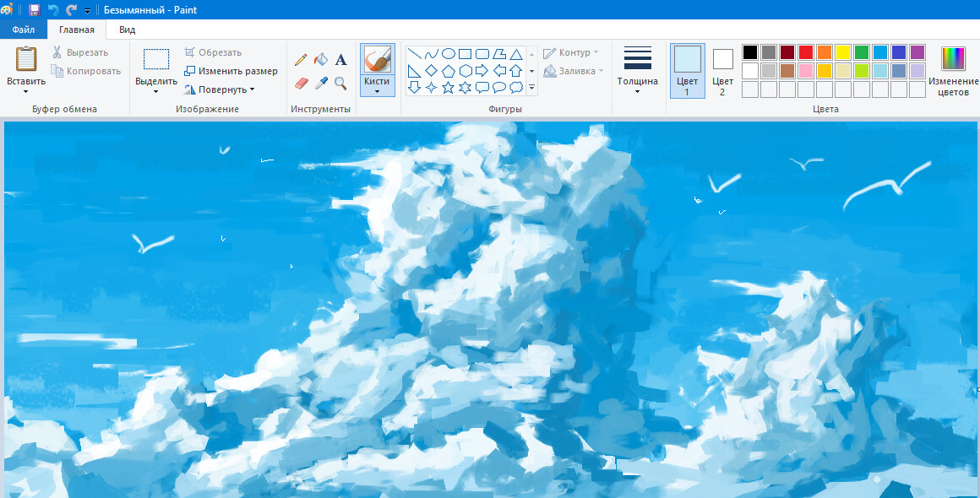Toggle the Кисти brush tool active
980x498 pixels.
pos(377,66)
